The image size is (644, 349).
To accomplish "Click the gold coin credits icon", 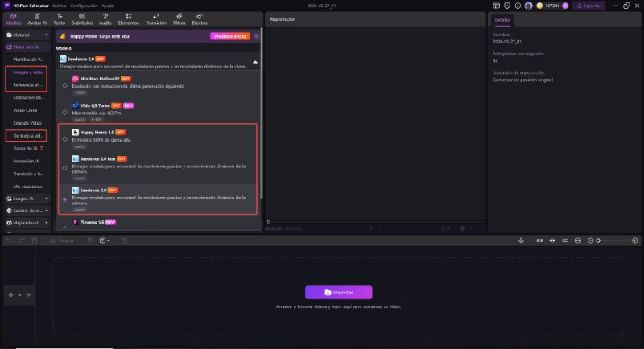I will 539,6.
